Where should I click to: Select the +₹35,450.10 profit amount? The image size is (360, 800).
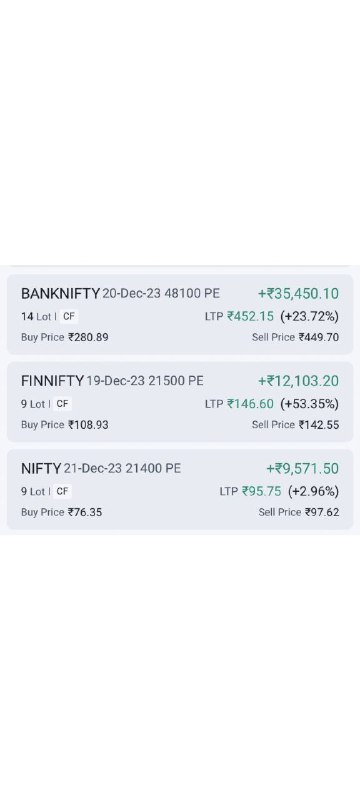coord(298,294)
